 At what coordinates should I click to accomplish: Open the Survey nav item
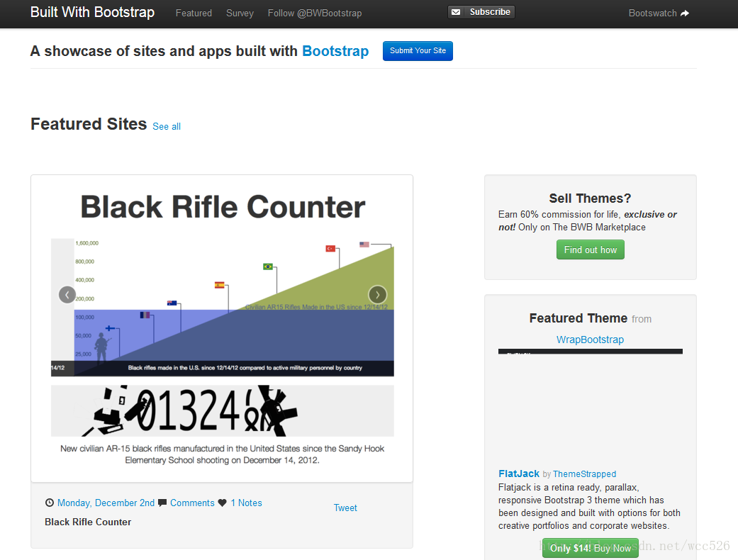[240, 13]
